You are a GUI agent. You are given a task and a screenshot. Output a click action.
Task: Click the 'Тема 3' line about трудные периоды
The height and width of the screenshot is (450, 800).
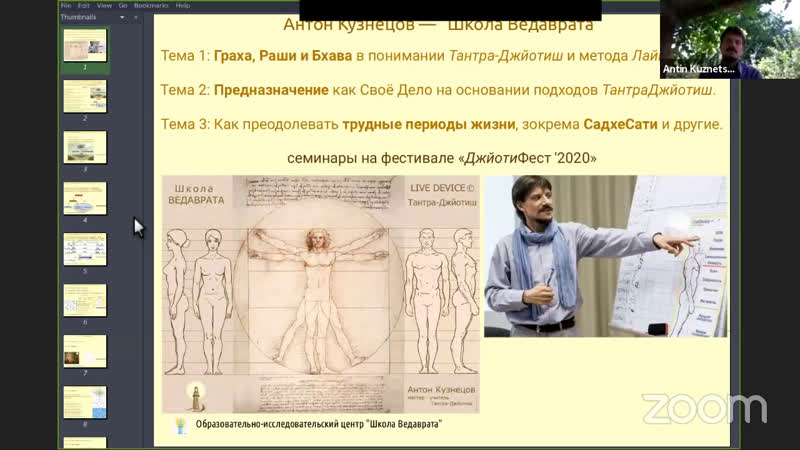pos(442,124)
